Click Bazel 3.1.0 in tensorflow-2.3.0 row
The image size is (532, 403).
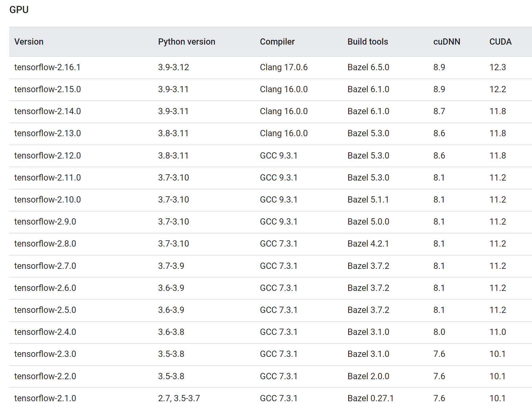pos(368,354)
